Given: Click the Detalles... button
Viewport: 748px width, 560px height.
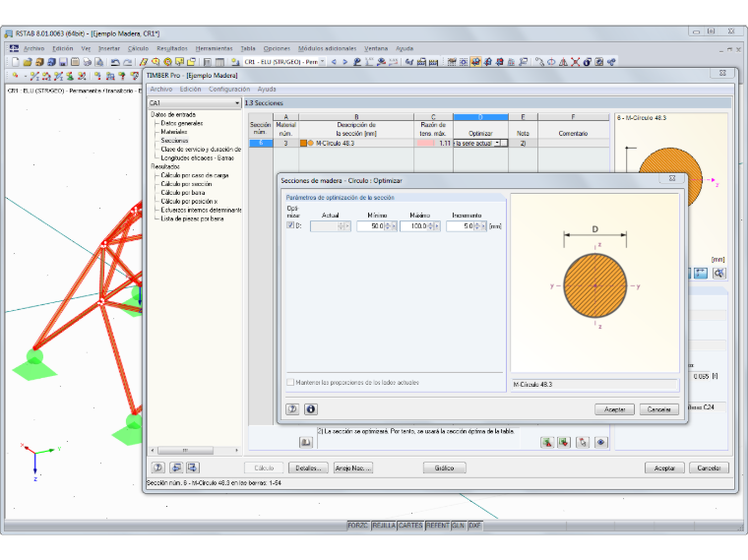Looking at the screenshot, I should [x=308, y=467].
